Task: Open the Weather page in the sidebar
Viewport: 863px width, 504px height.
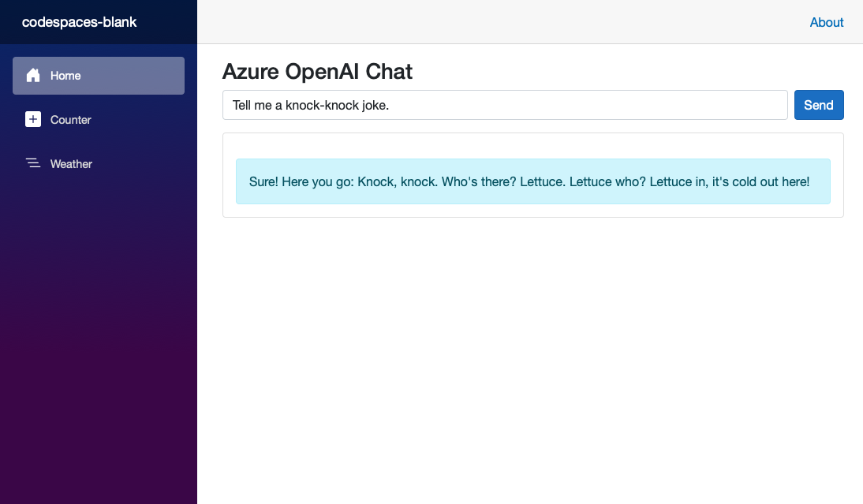Action: tap(71, 164)
